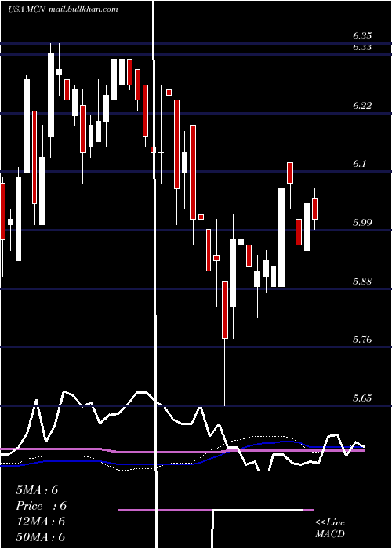Click the 5.88 price level label

362,282
